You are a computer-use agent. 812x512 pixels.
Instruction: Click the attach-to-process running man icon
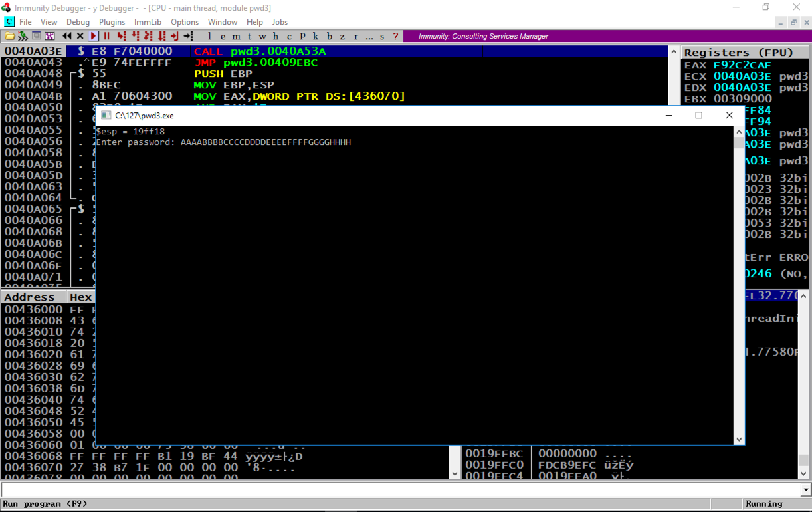point(23,36)
